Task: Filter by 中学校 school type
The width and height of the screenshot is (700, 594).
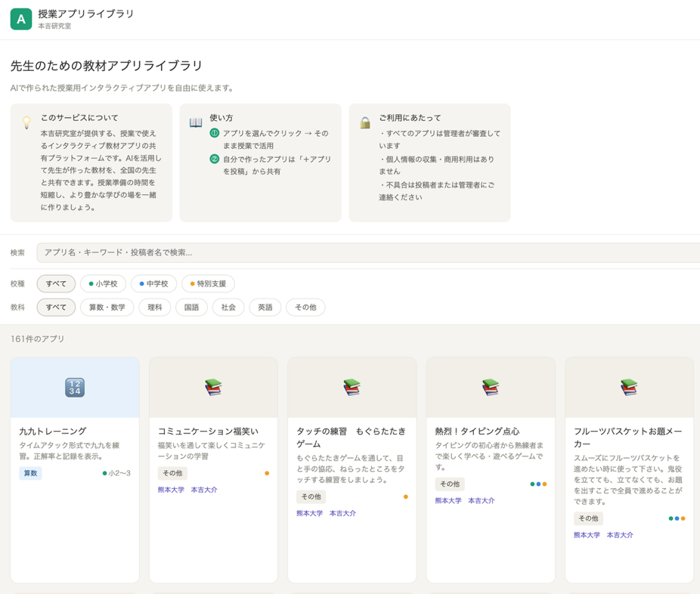Action: (153, 283)
